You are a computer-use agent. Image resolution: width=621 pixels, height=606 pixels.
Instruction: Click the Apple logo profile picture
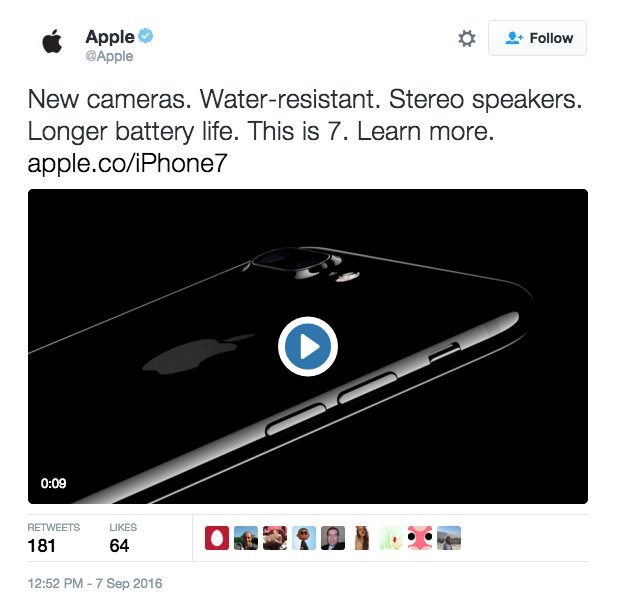(x=52, y=41)
